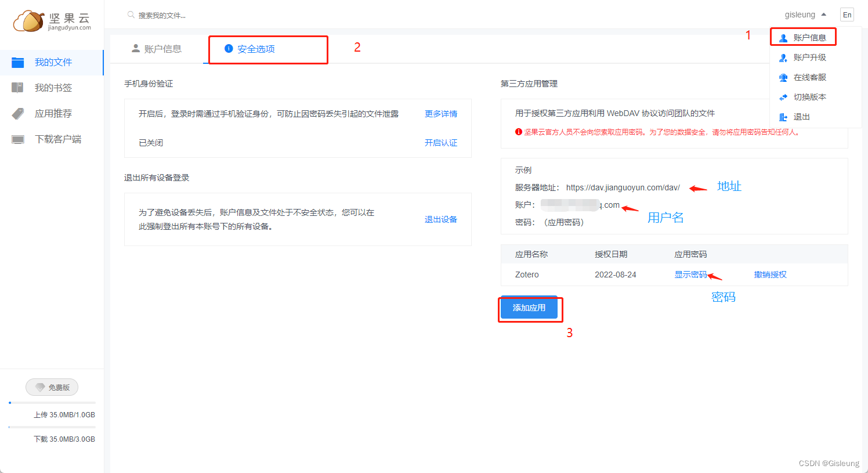Click the server address https://dav.jianguoyun.com/dav/
This screenshot has height=473, width=868.
click(623, 187)
